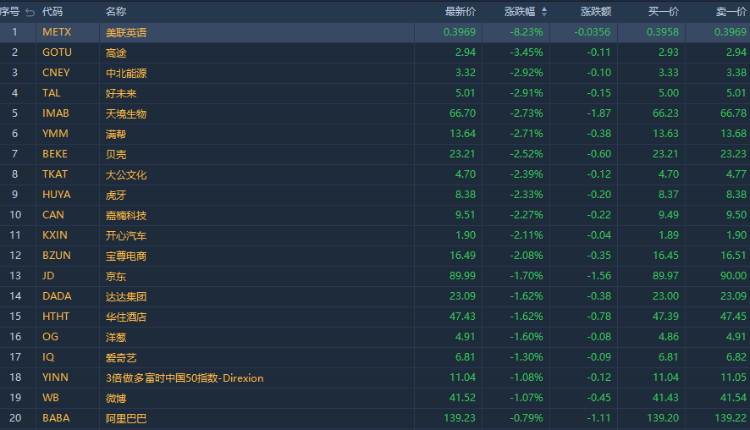This screenshot has height=430, width=750.
Task: Click the 代码 column header
Action: tap(52, 12)
